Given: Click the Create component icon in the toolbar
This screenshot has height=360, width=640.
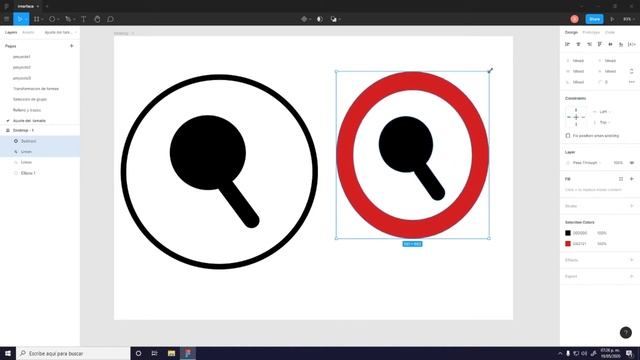Looking at the screenshot, I should point(304,19).
